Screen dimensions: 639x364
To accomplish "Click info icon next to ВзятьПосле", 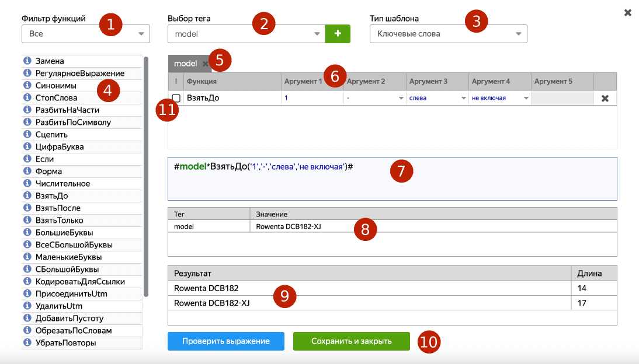I will coord(27,208).
